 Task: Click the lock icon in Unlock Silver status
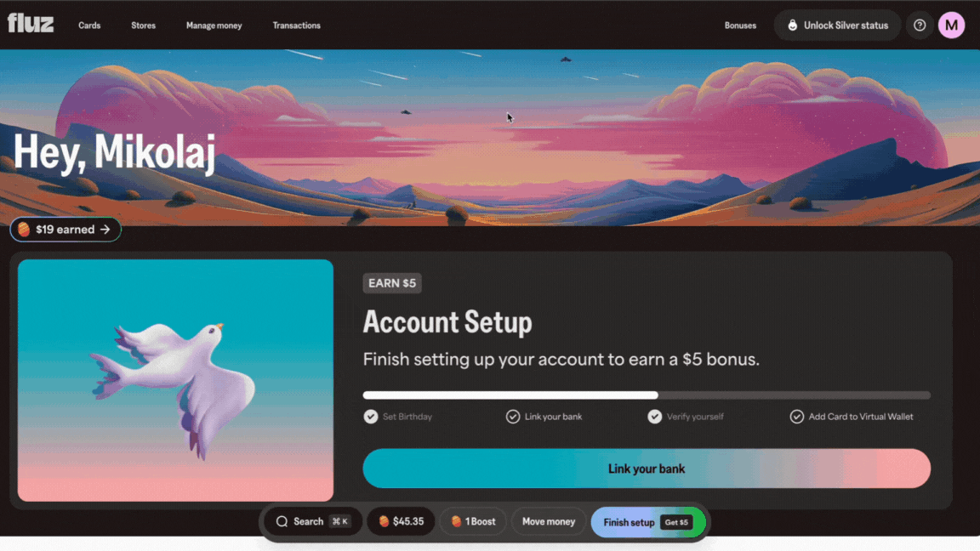point(792,26)
